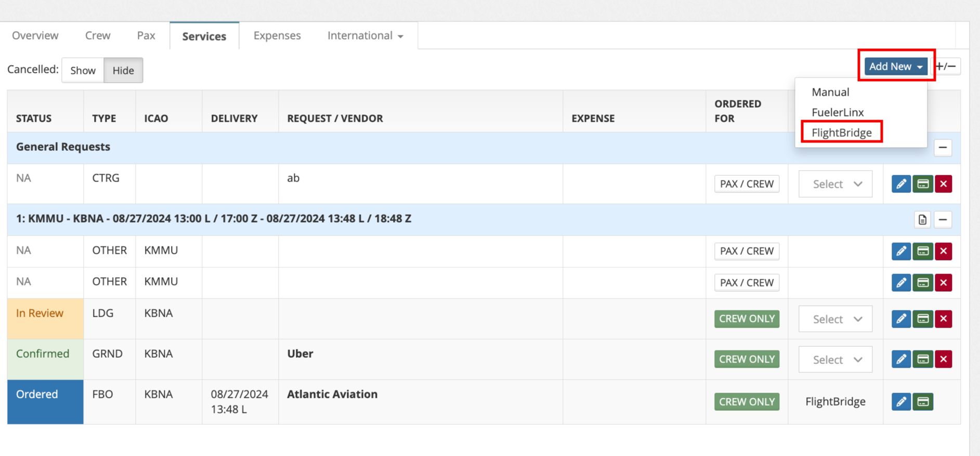Open document icon on KMMU - KBNA leg header
The height and width of the screenshot is (456, 980).
tap(922, 219)
